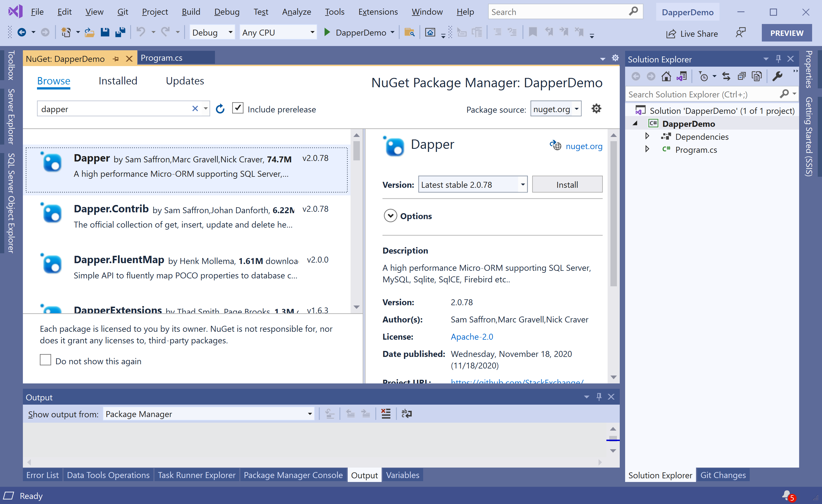Open the Build menu
Screen dimensions: 822x504
pyautogui.click(x=191, y=12)
